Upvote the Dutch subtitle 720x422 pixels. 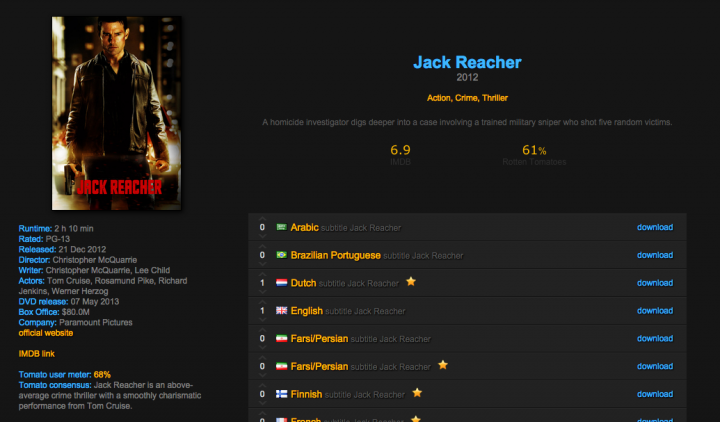coord(262,275)
